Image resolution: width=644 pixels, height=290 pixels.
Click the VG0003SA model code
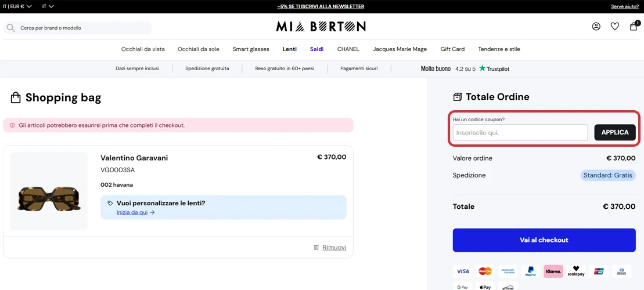pyautogui.click(x=117, y=170)
